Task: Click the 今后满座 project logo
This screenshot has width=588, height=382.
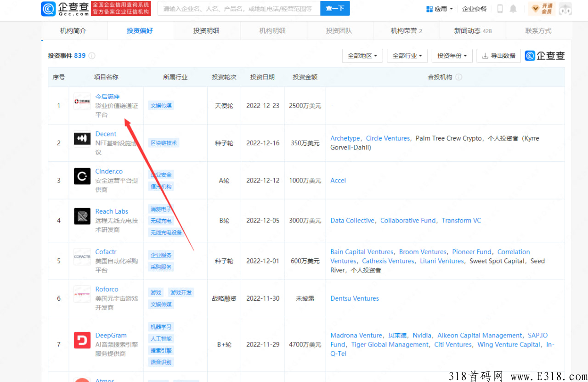Action: click(x=82, y=101)
